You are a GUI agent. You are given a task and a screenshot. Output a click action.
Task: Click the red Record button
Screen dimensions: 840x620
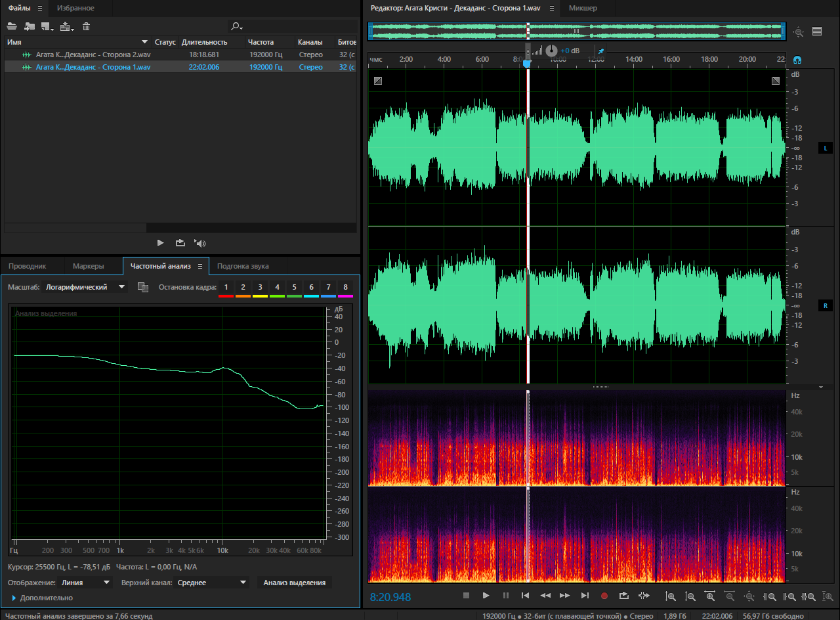point(604,596)
